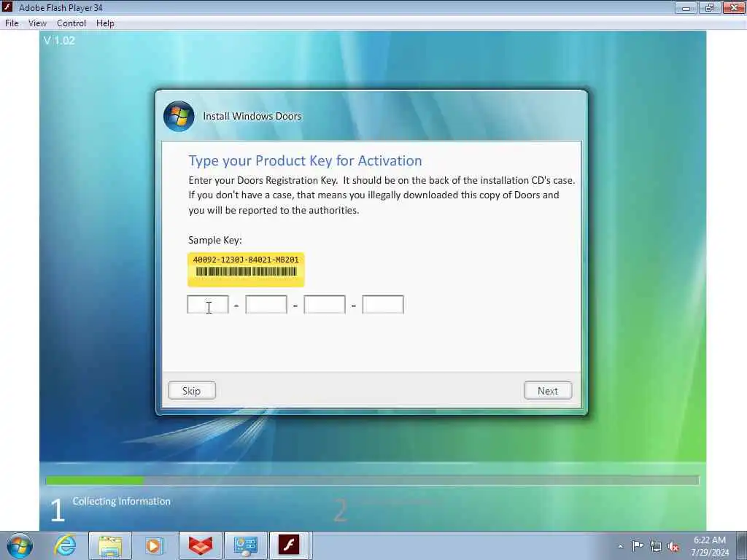The width and height of the screenshot is (747, 560).
Task: Close the Flash Player window
Action: click(734, 7)
